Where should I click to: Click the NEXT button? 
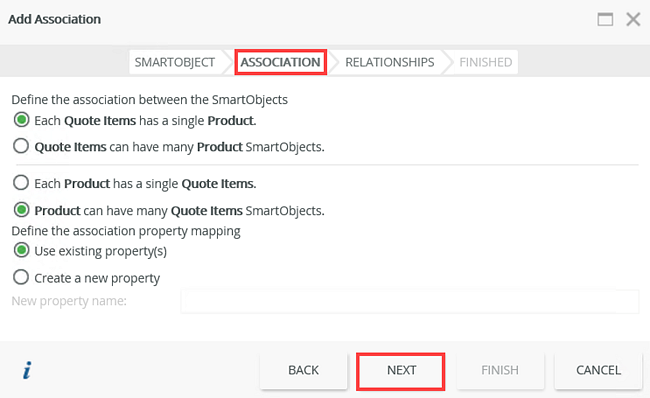(x=401, y=371)
